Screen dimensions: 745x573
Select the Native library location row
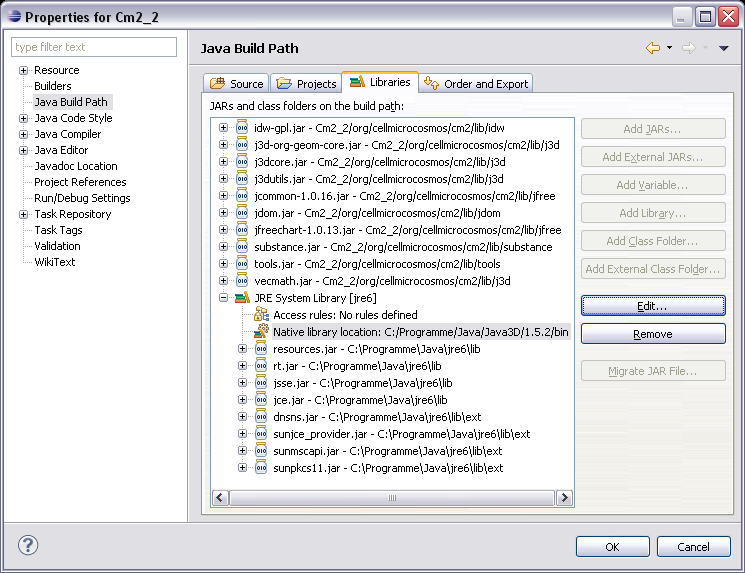click(x=420, y=332)
